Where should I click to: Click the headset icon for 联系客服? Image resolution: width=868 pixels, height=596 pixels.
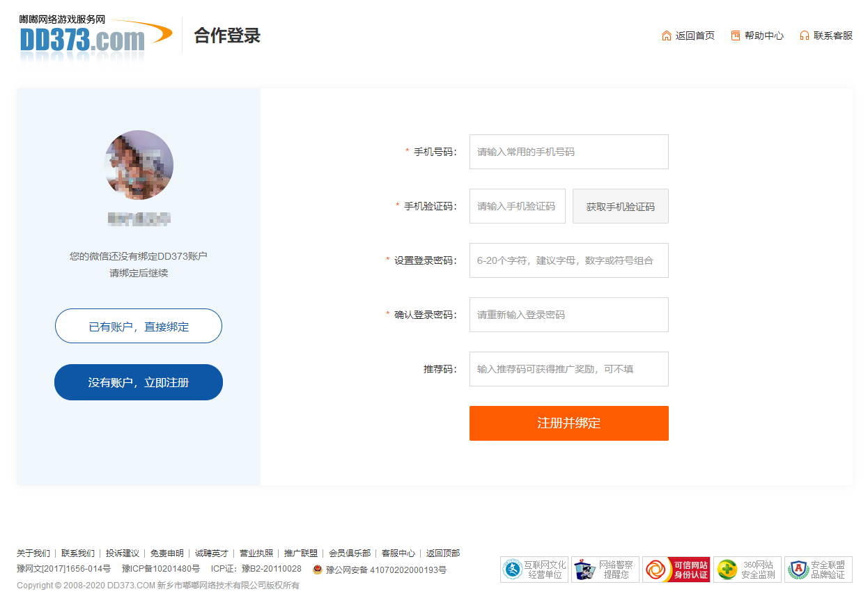coord(805,36)
